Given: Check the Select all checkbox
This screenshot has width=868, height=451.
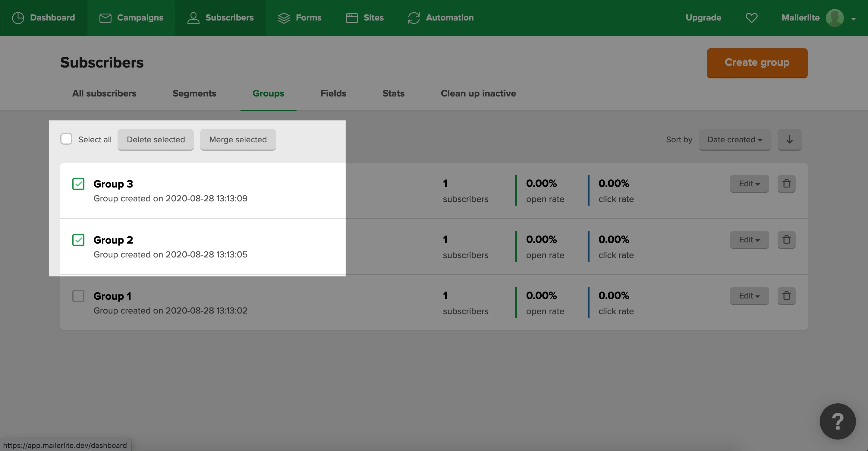Looking at the screenshot, I should [x=66, y=139].
